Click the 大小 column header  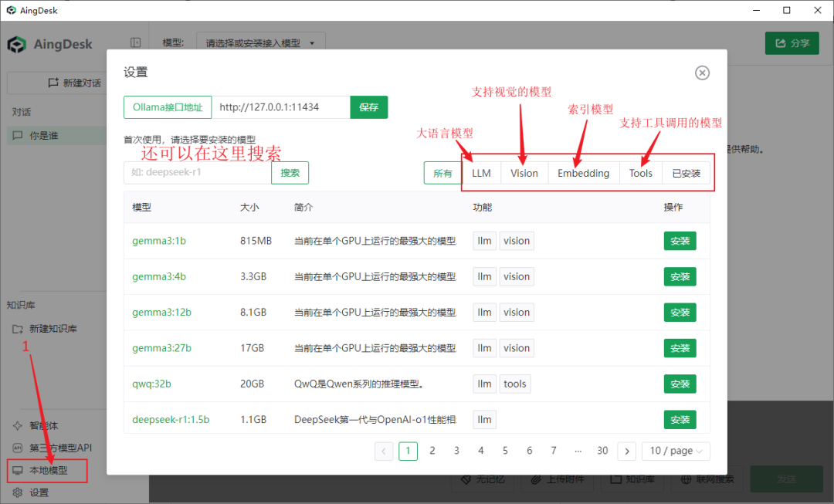pyautogui.click(x=249, y=207)
